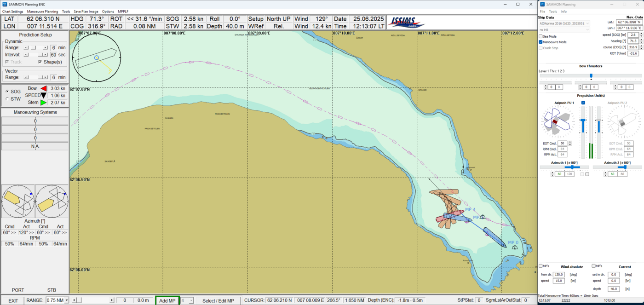The width and height of the screenshot is (644, 305).
Task: Enable the Sea Mode checkbox
Action: (x=541, y=36)
